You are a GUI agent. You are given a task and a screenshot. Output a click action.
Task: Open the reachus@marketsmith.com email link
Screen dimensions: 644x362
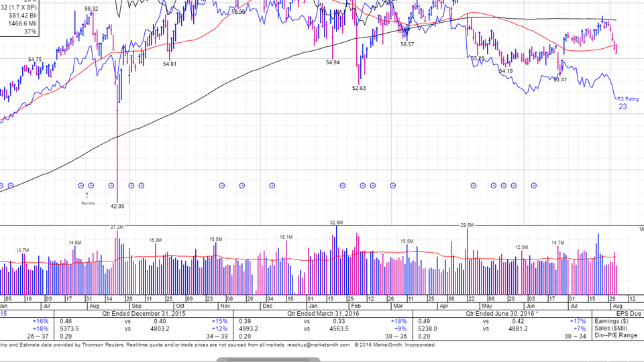(318, 345)
